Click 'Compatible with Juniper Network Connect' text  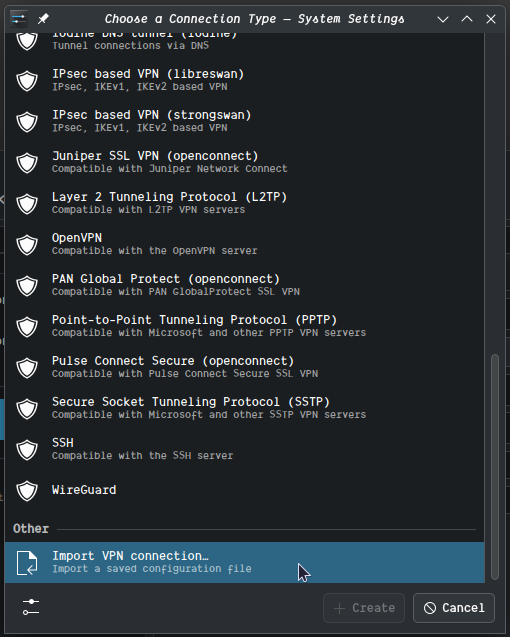169,169
